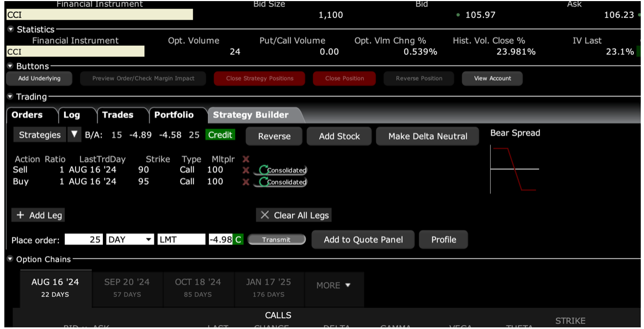
Task: Click the Ask value 106.23
Action: click(x=619, y=15)
